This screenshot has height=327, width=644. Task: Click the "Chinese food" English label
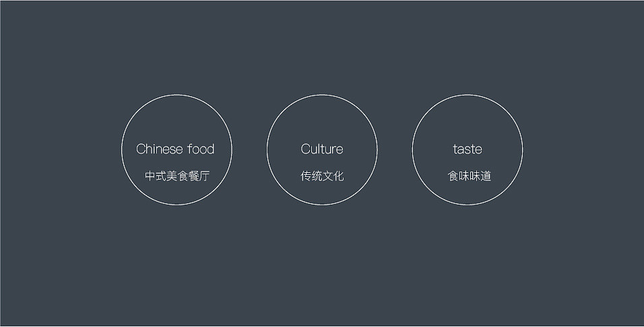(x=175, y=149)
